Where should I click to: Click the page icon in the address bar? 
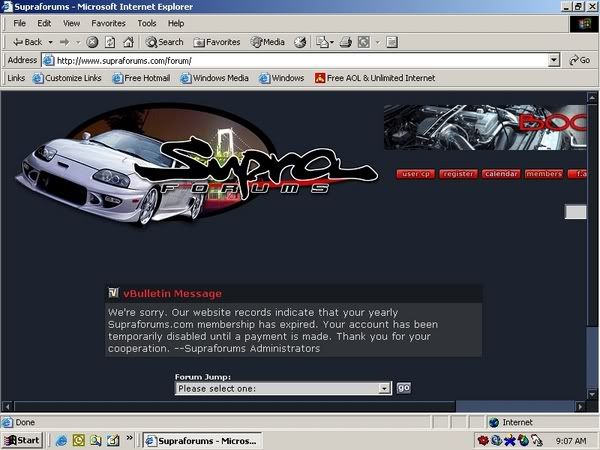[48, 60]
